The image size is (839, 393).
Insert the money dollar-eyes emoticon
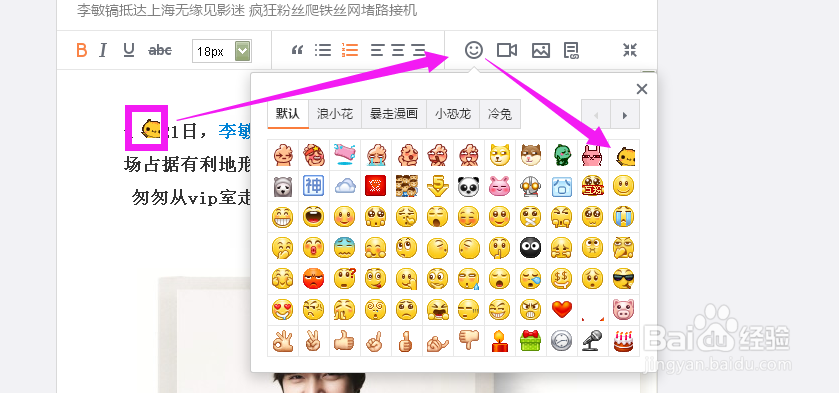[x=562, y=279]
